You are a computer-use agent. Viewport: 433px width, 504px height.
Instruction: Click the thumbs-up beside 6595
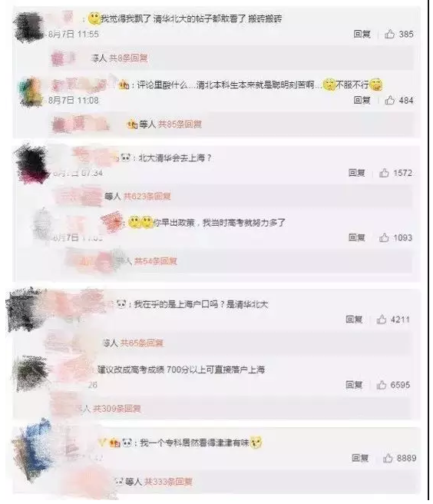coord(382,384)
